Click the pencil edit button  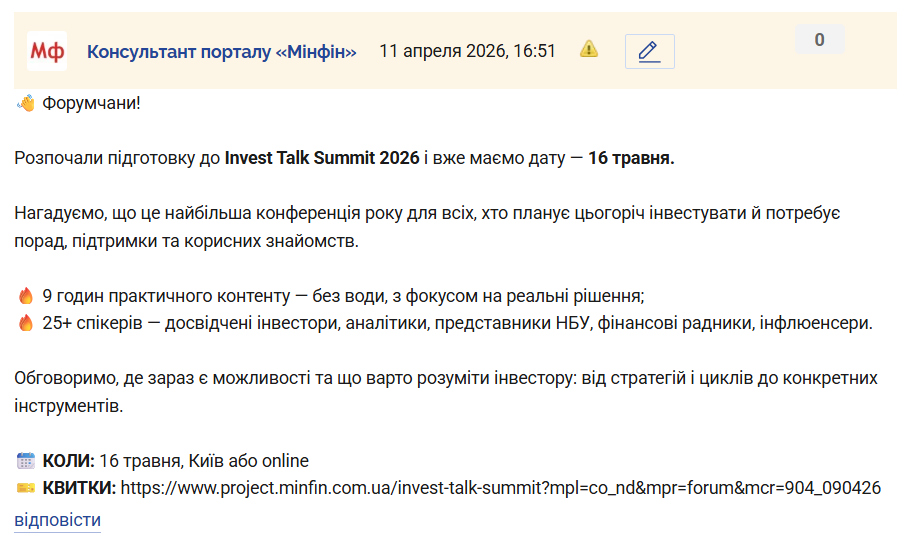coord(649,51)
